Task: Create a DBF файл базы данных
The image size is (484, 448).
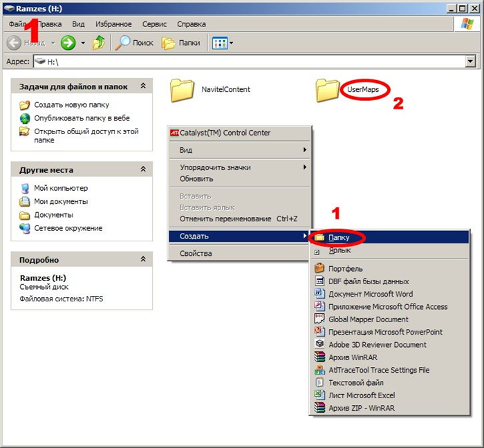Action: point(389,281)
